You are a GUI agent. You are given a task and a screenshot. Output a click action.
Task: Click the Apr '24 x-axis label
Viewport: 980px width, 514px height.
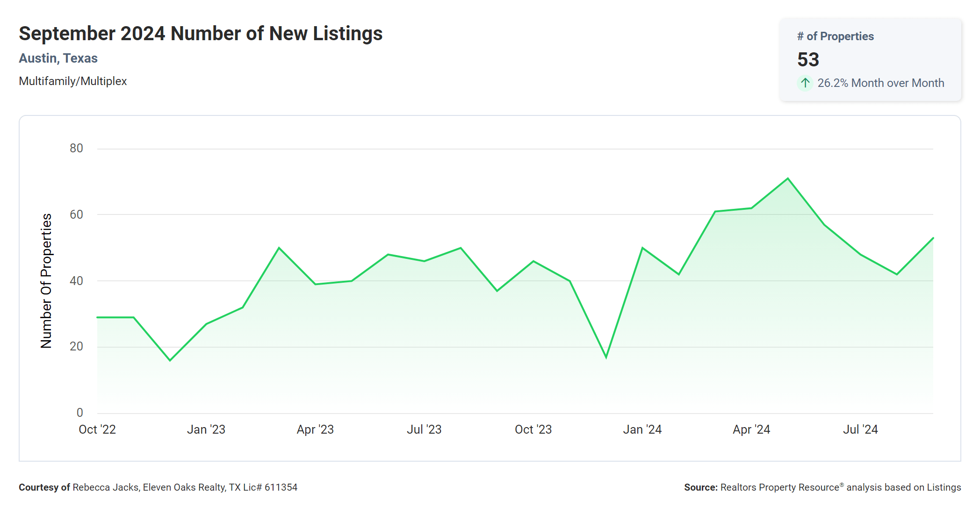tap(751, 429)
